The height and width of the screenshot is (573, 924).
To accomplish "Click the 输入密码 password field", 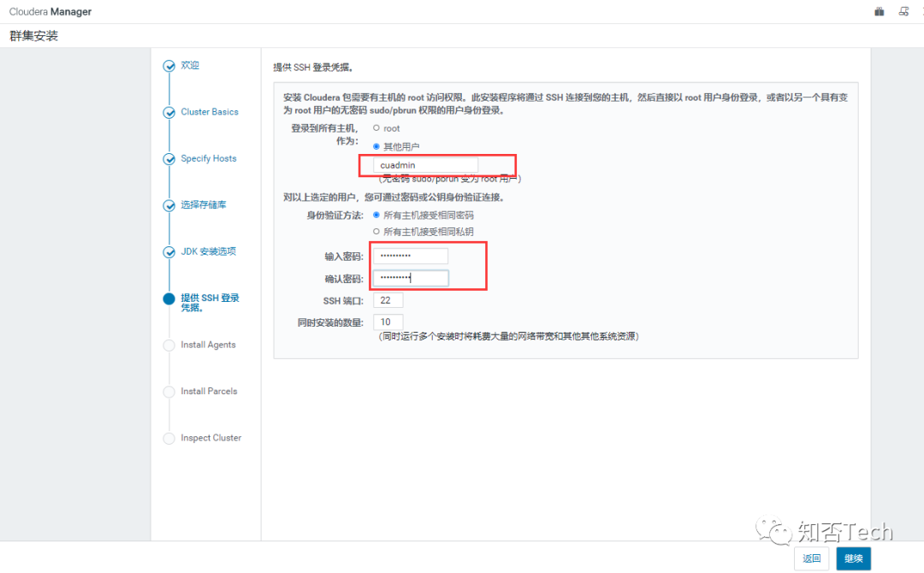I will [411, 256].
